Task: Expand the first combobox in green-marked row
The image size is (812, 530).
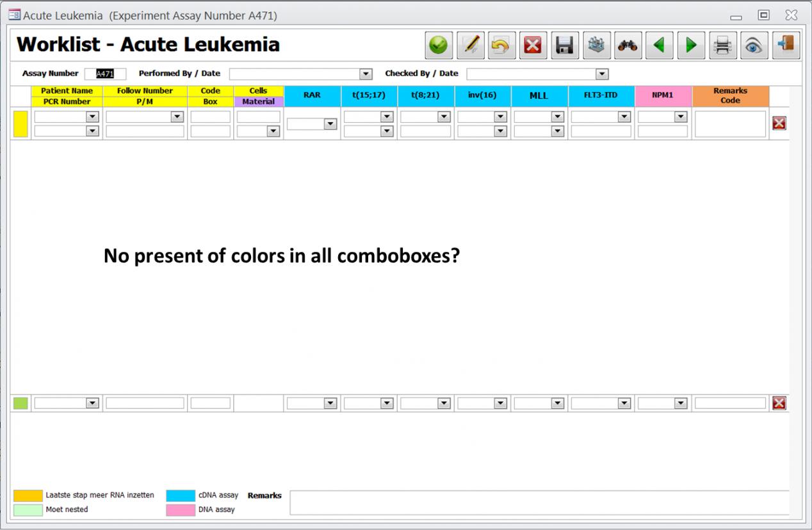Action: pyautogui.click(x=92, y=403)
